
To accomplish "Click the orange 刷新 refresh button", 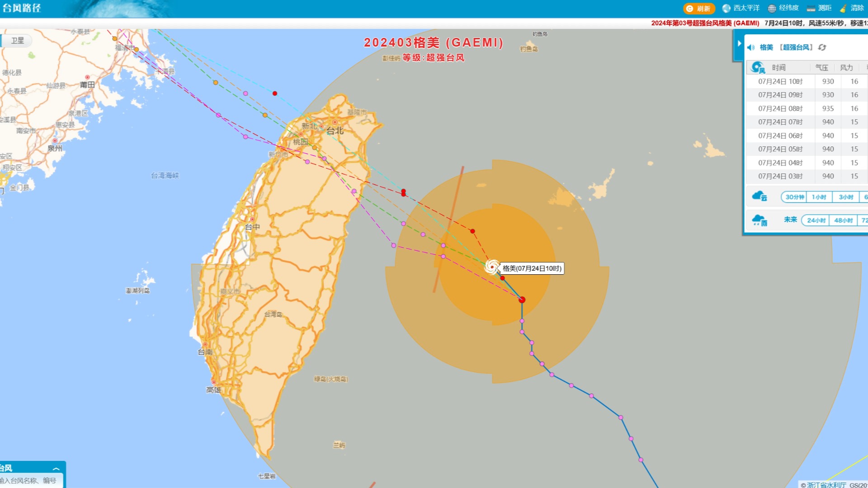I will coord(699,9).
